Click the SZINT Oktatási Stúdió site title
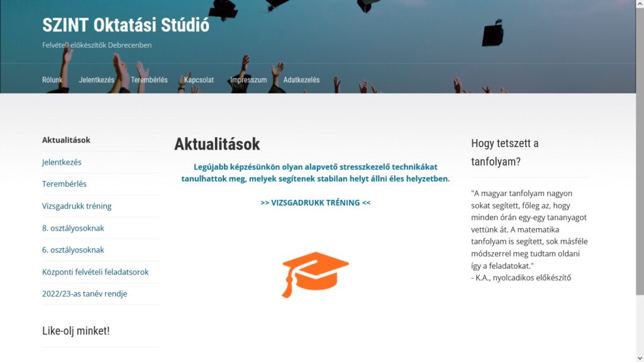The image size is (644, 362). 126,25
